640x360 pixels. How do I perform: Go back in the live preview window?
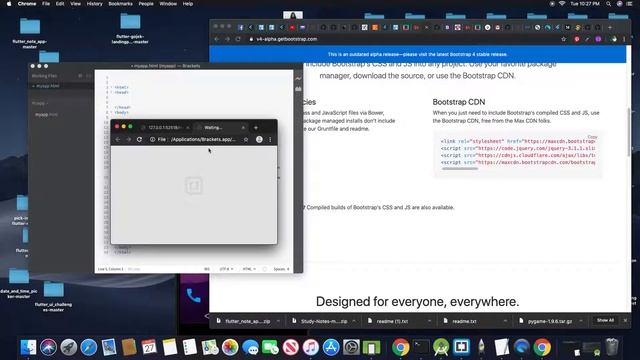pyautogui.click(x=118, y=140)
